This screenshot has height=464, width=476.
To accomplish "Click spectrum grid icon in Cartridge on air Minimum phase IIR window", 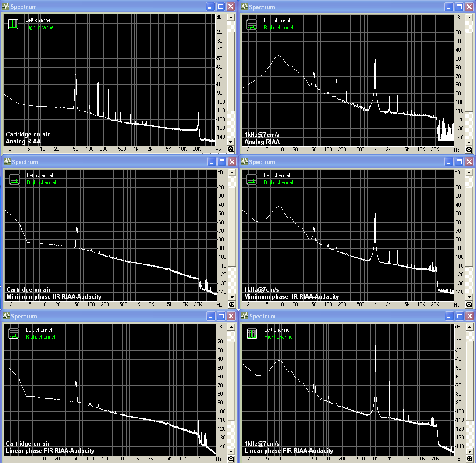I will [14, 179].
